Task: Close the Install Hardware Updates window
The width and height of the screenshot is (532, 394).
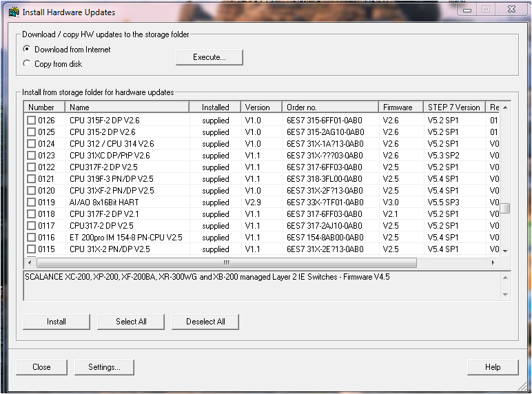Action: pos(511,10)
